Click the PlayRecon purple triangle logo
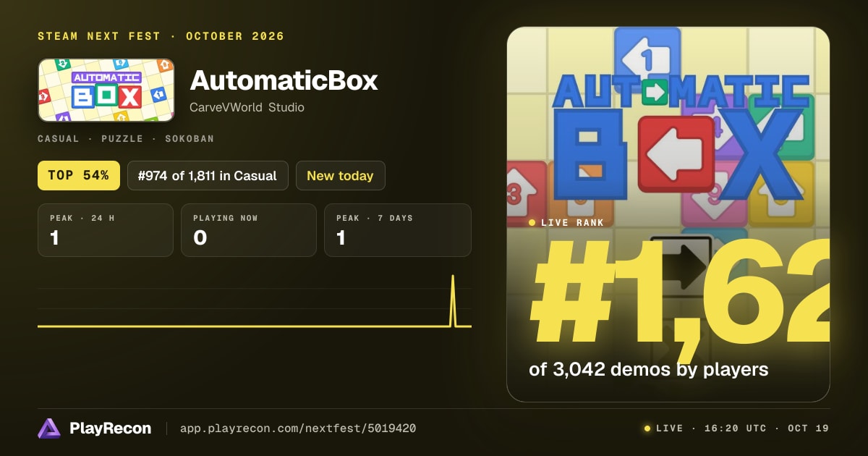This screenshot has width=868, height=456. pyautogui.click(x=49, y=428)
